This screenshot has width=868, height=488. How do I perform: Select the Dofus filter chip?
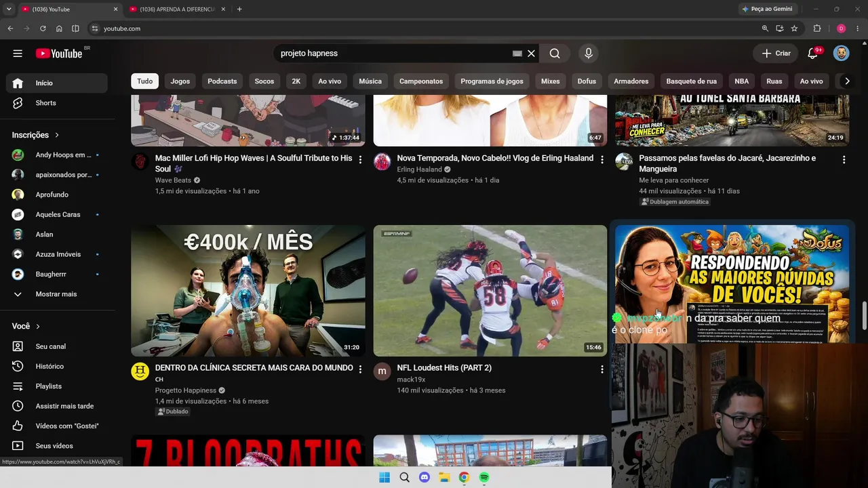click(587, 81)
